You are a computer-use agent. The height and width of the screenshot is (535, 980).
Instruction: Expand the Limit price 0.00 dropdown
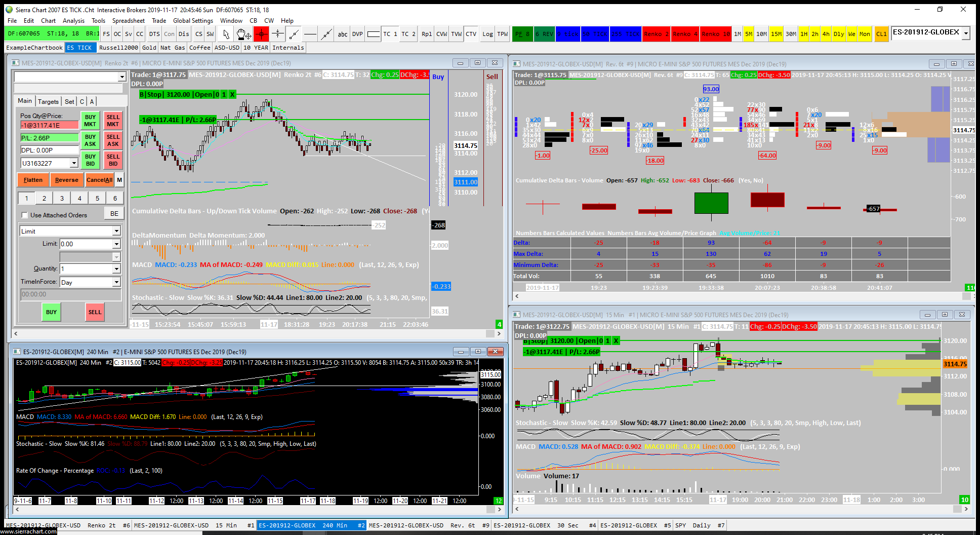pyautogui.click(x=116, y=244)
